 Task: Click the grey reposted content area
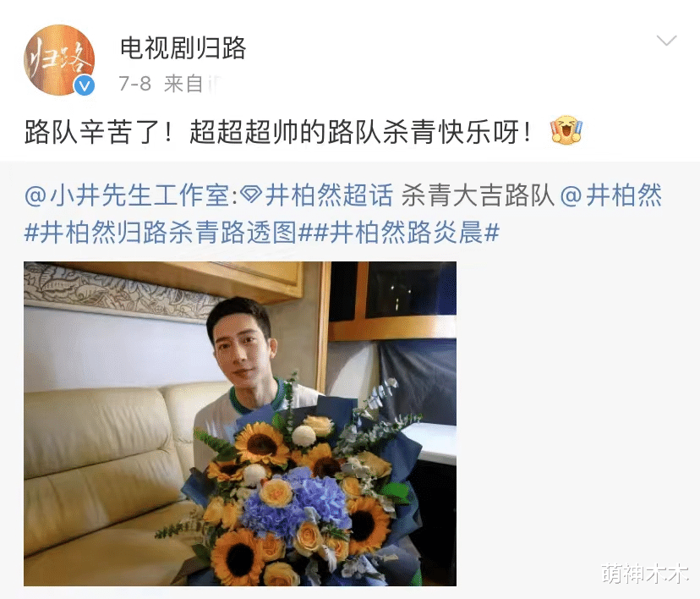click(350, 380)
